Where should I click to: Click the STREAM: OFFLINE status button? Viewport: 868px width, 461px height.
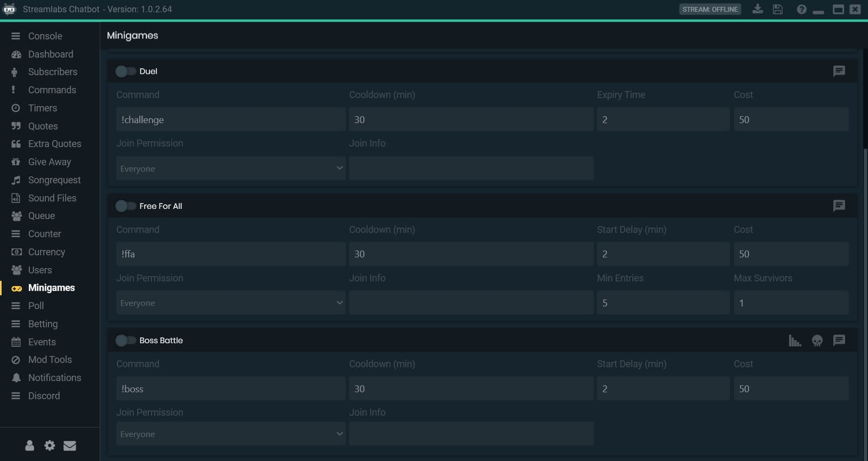pyautogui.click(x=710, y=9)
